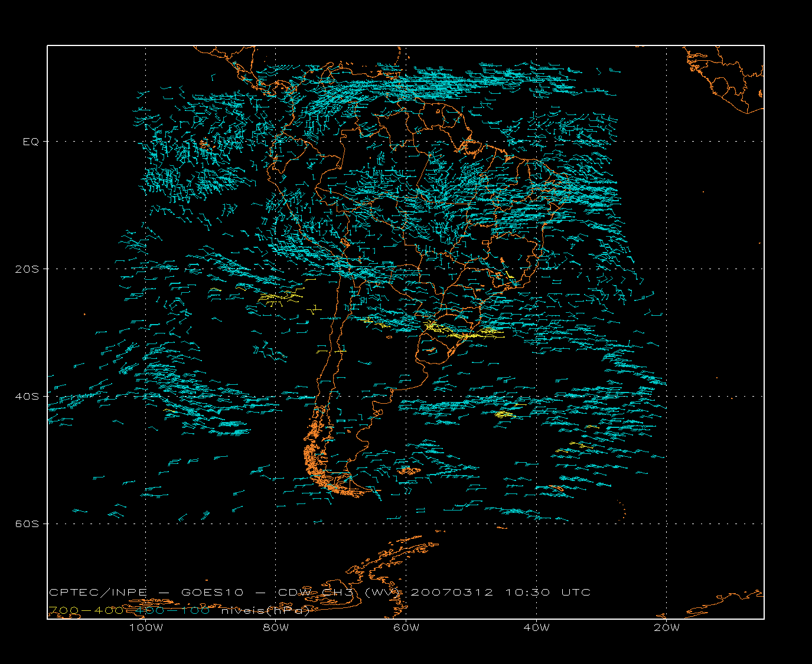This screenshot has width=812, height=664.
Task: Click the 20S latitude label
Action: (27, 269)
